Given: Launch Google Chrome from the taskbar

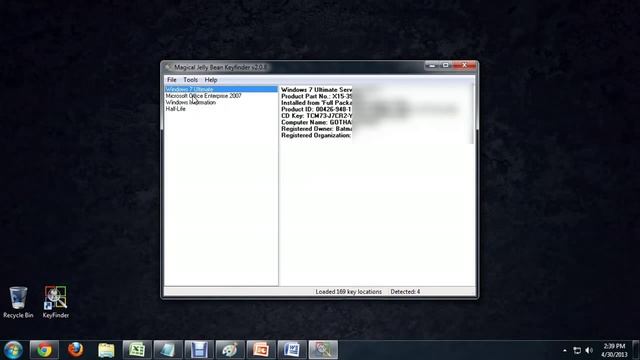Looking at the screenshot, I should [x=44, y=350].
